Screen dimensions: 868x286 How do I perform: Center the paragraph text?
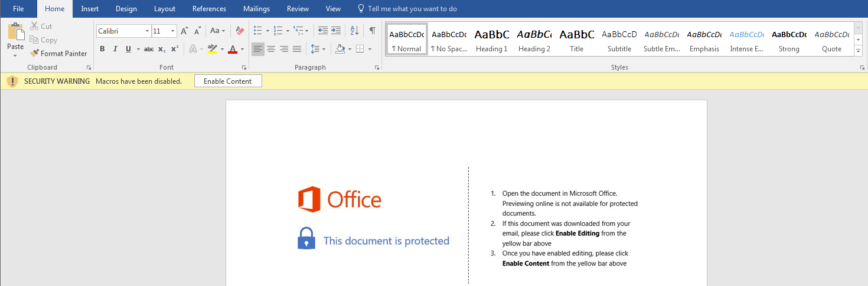point(271,49)
